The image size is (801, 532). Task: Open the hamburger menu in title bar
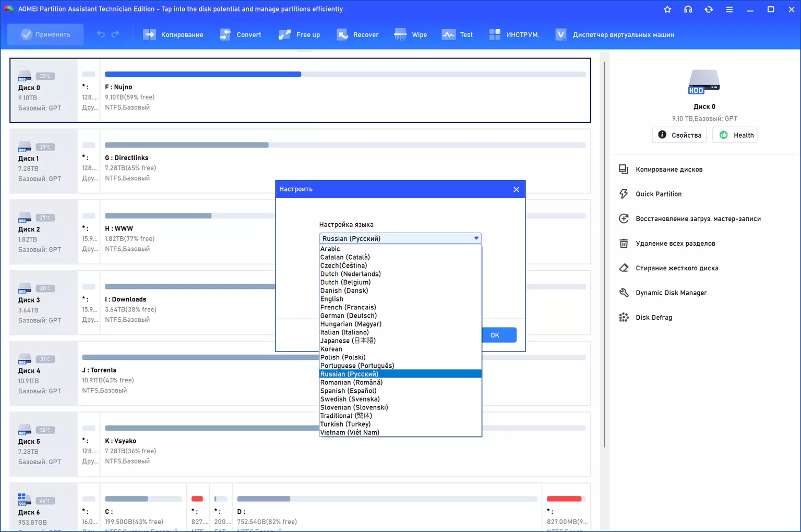[x=730, y=9]
